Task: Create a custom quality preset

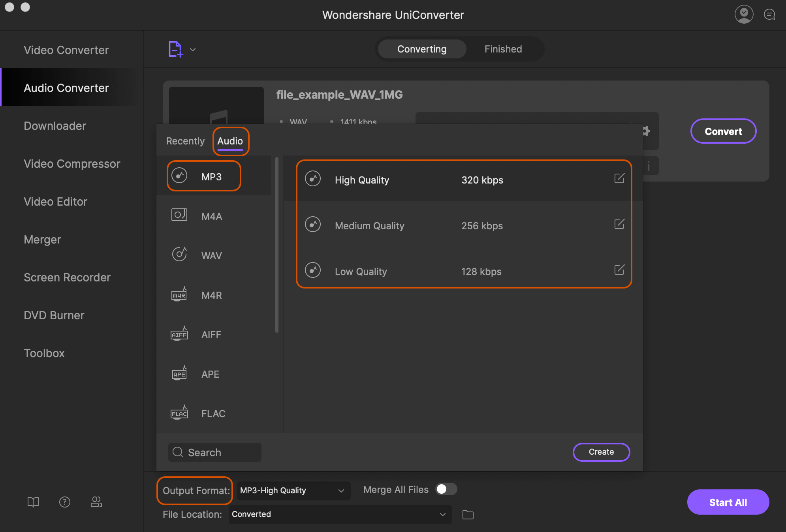Action: click(601, 452)
